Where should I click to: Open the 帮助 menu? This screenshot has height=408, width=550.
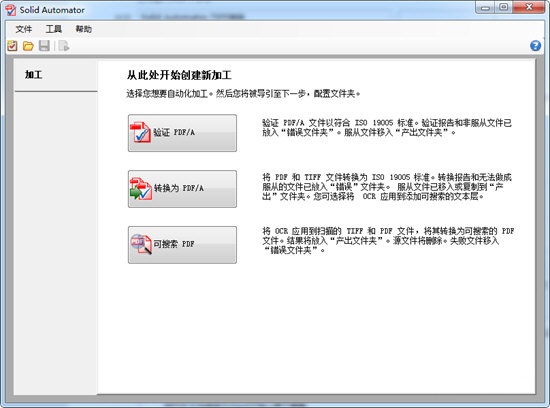click(x=83, y=29)
